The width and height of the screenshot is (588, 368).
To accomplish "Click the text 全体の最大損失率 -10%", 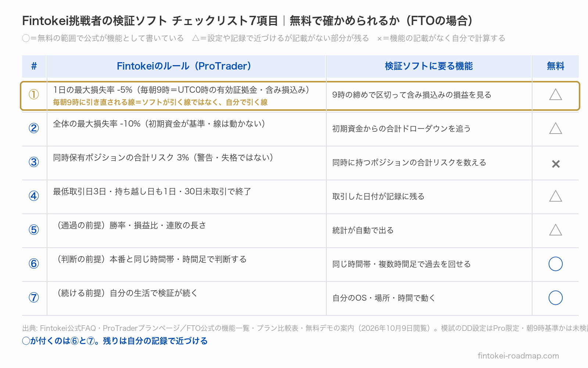I will [97, 124].
